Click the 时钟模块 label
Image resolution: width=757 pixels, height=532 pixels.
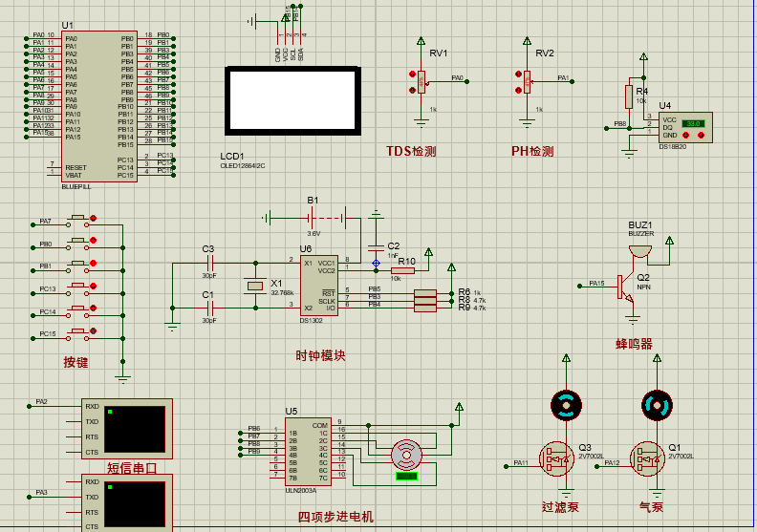[320, 356]
